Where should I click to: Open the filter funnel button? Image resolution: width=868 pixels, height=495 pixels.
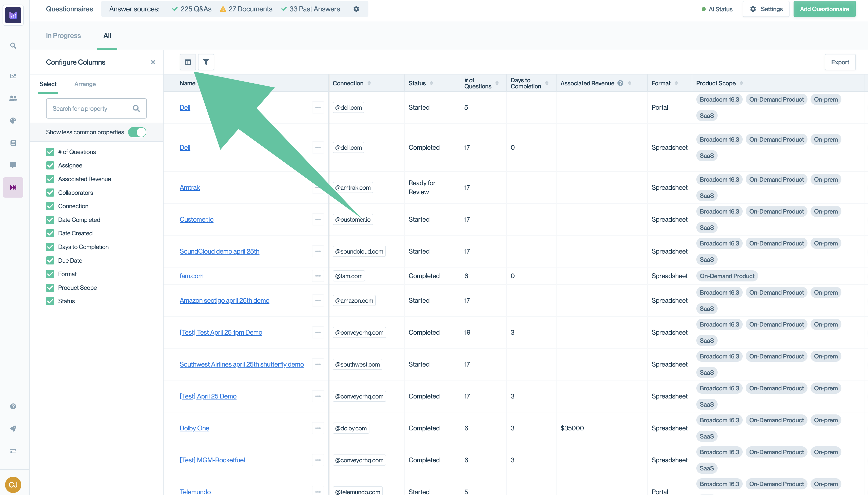(206, 62)
